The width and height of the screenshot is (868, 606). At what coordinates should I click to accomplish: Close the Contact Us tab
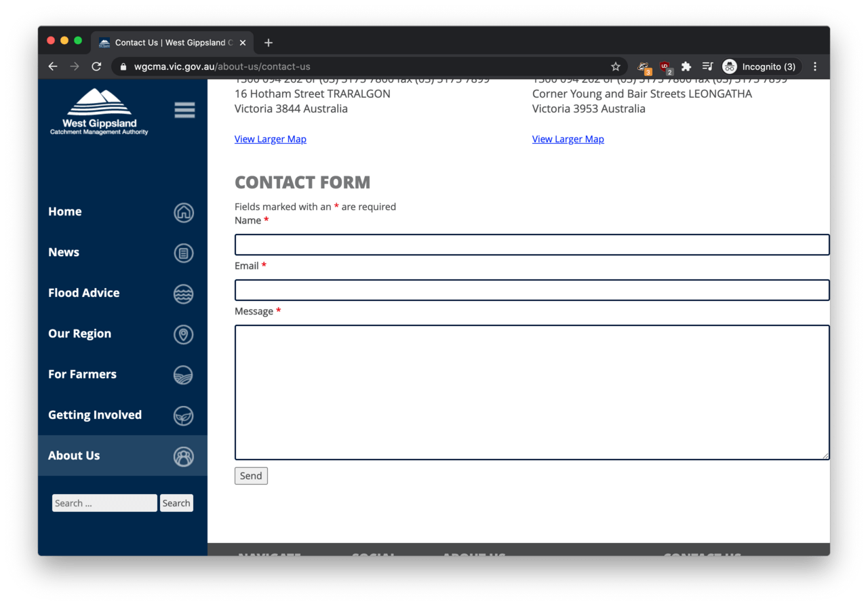click(x=243, y=43)
